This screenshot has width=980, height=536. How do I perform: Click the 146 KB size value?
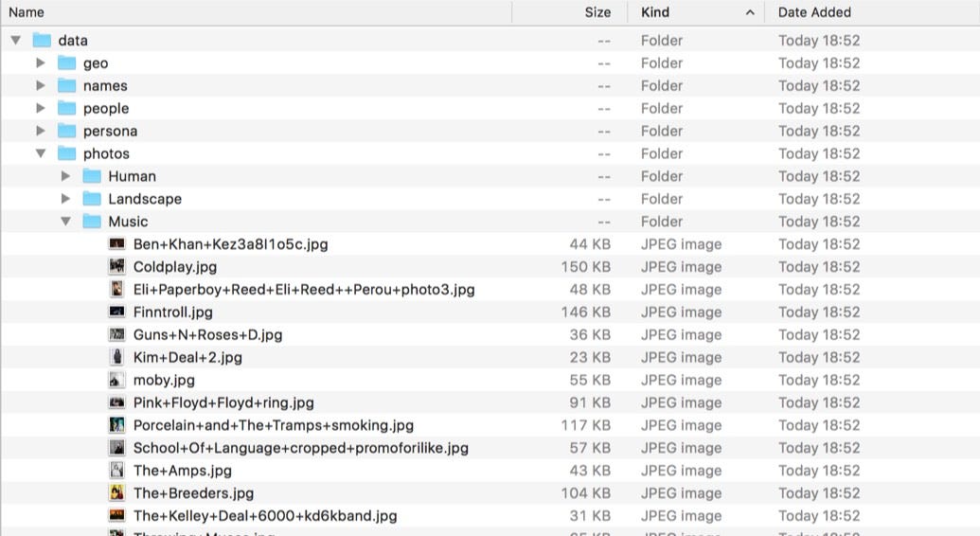click(585, 313)
